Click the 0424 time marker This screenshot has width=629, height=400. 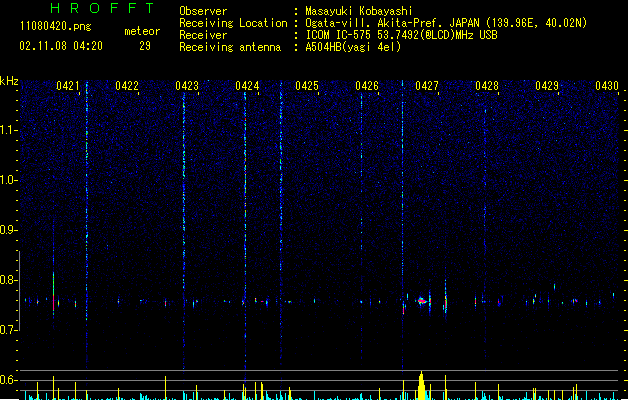(x=247, y=86)
